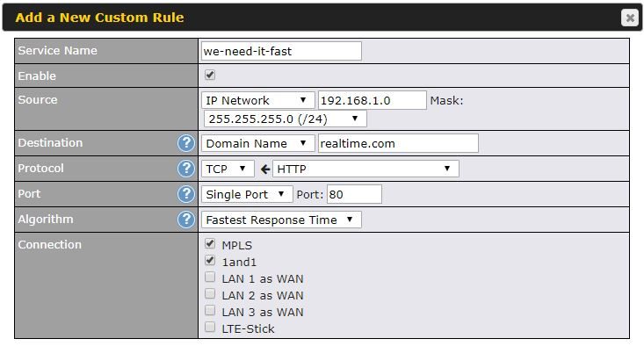Open help for the Protocol field
This screenshot has width=644, height=346.
click(x=186, y=169)
